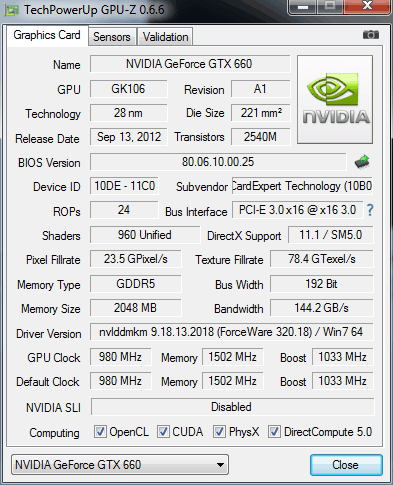Viewport: 393px width, 485px height.
Task: Toggle the PhysX checkbox
Action: [x=219, y=432]
